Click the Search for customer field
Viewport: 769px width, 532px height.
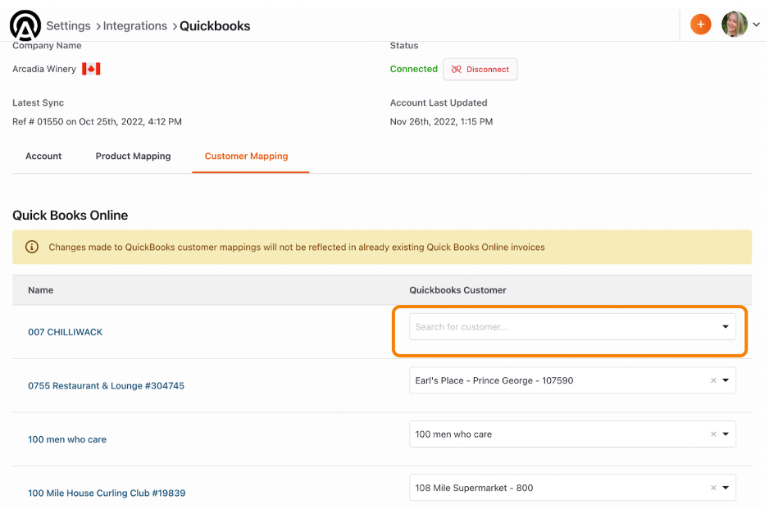(x=572, y=326)
